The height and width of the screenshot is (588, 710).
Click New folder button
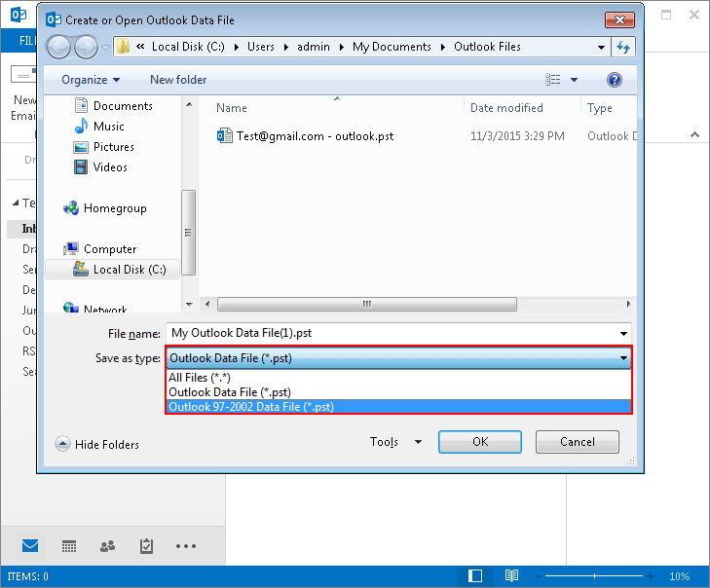click(178, 80)
